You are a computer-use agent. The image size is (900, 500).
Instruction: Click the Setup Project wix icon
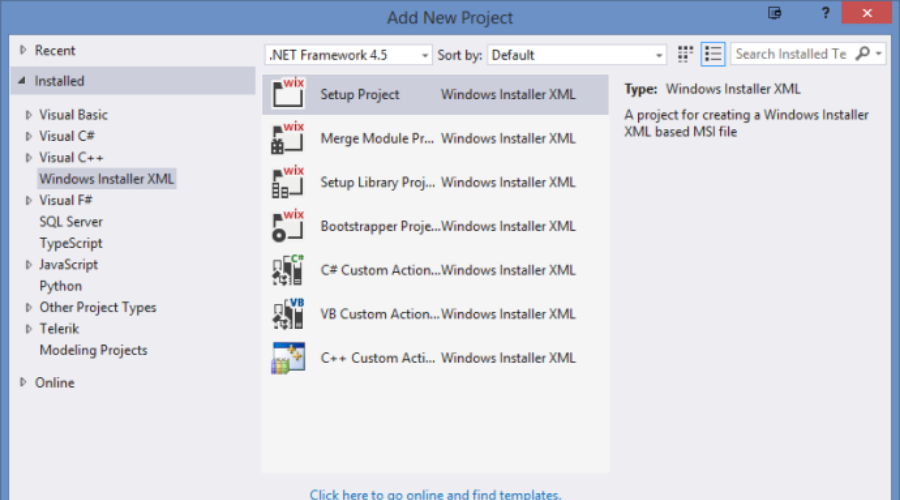point(288,93)
